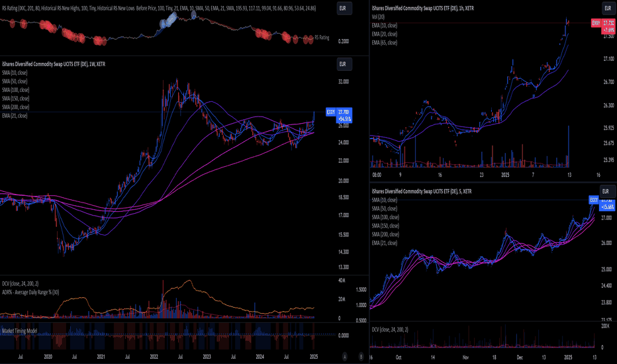Select DCV (close, 24, 200, 2) under weekly chart
The width and height of the screenshot is (617, 364).
pos(20,284)
